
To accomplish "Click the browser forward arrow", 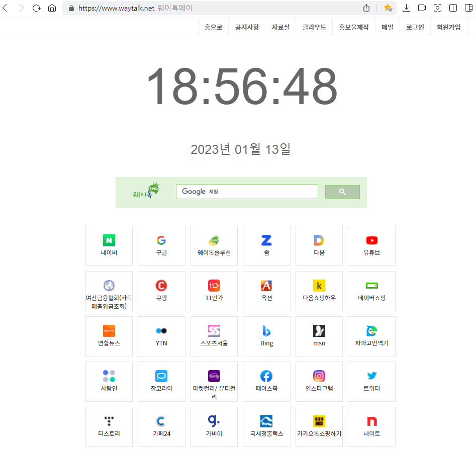I will (21, 8).
